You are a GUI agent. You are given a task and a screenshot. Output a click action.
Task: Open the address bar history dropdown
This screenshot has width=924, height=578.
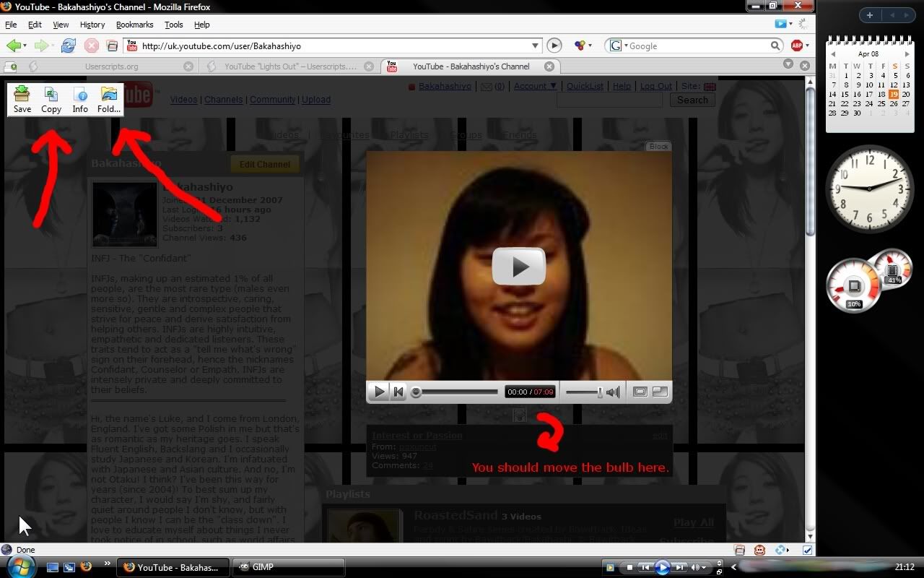535,46
